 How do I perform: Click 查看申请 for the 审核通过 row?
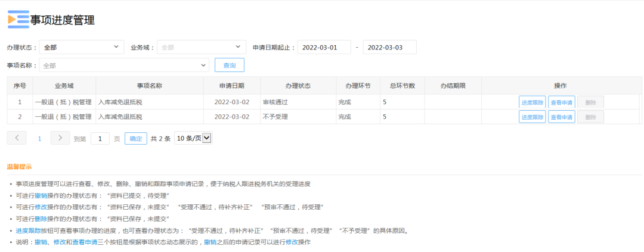click(x=562, y=102)
